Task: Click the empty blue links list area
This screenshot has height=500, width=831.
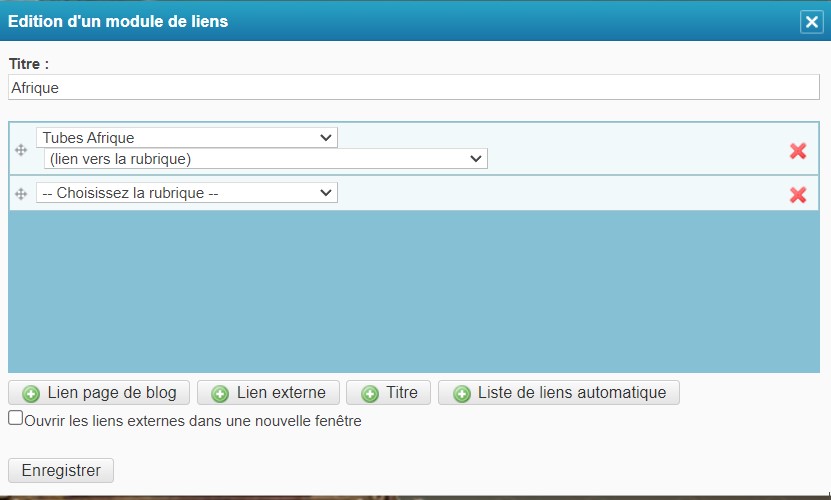Action: pos(415,290)
